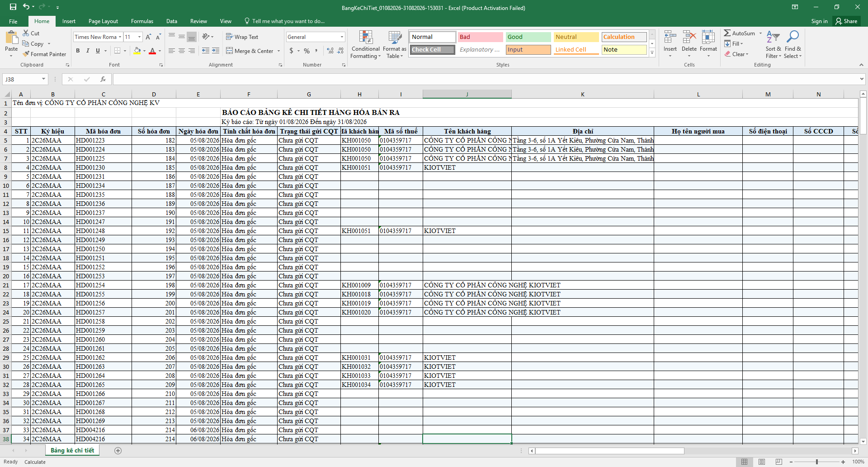Toggle Middle Align vertical alignment

(x=182, y=37)
